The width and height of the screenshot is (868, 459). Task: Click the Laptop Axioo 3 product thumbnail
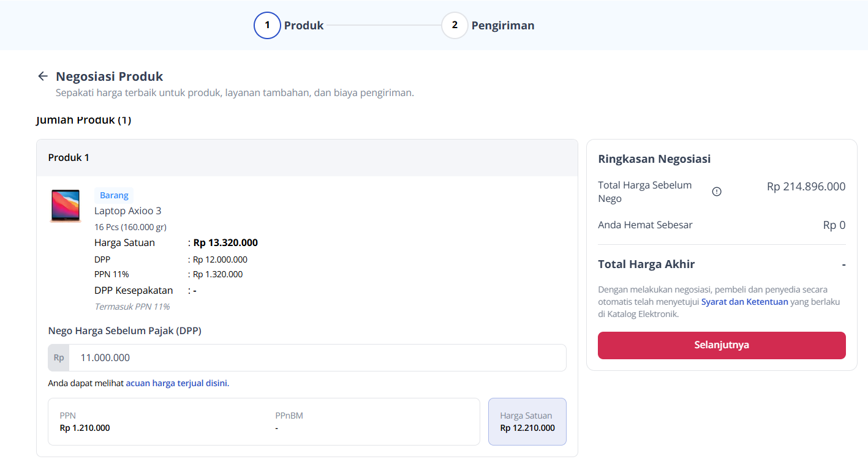click(65, 206)
